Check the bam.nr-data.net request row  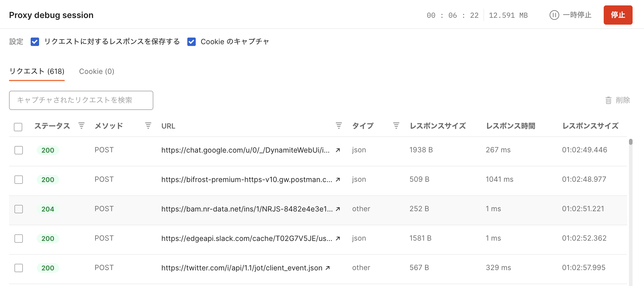[x=18, y=209]
